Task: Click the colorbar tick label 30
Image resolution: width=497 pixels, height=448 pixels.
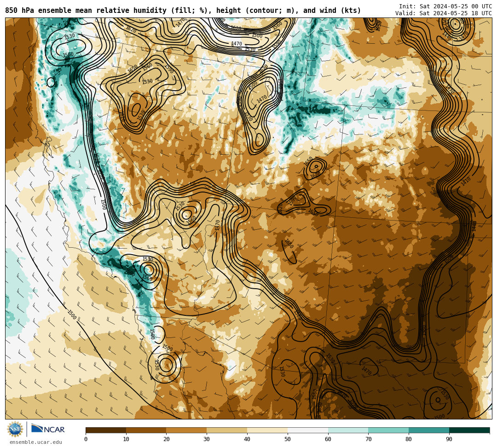Action: (x=207, y=439)
